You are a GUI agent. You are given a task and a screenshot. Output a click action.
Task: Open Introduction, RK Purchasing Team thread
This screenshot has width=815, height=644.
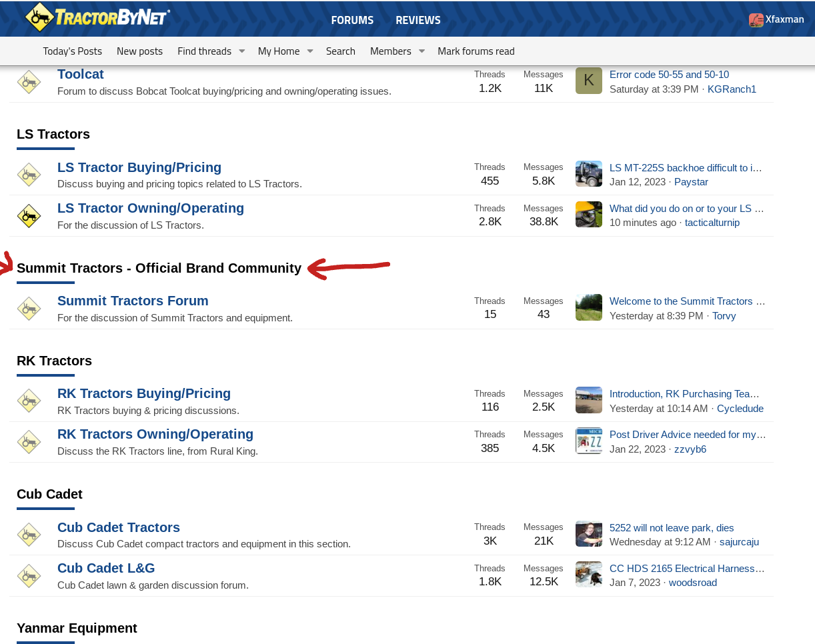click(684, 394)
